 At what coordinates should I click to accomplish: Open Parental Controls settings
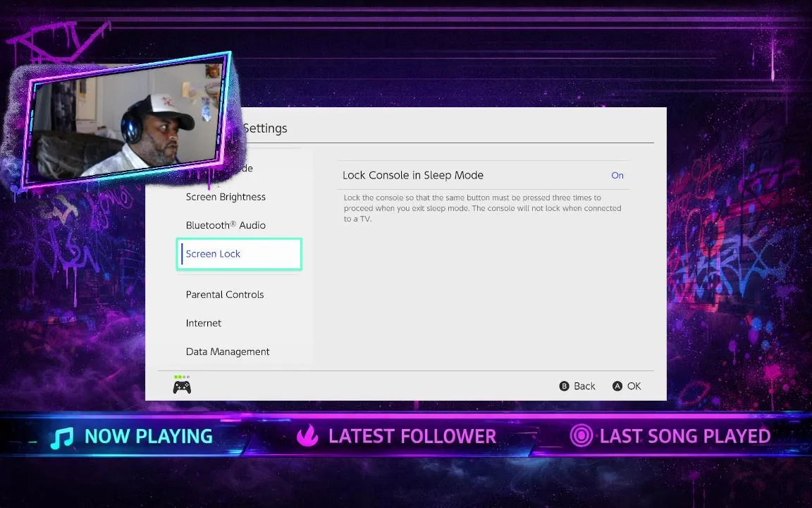pos(225,294)
